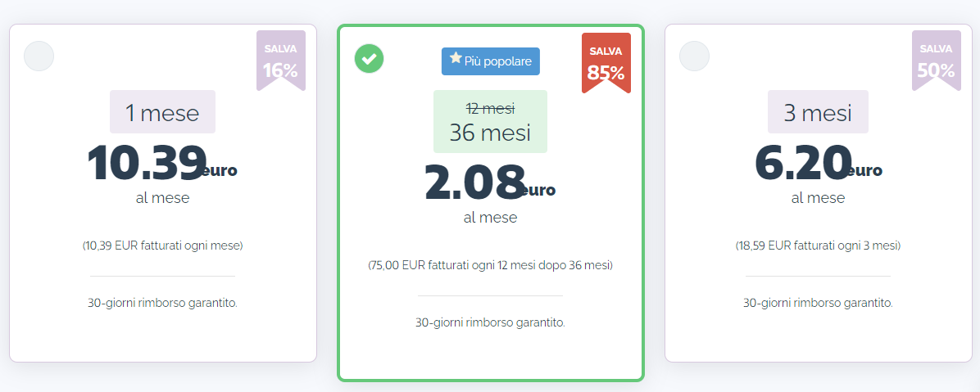
Task: Click the 1 mese duration label
Action: 162,112
